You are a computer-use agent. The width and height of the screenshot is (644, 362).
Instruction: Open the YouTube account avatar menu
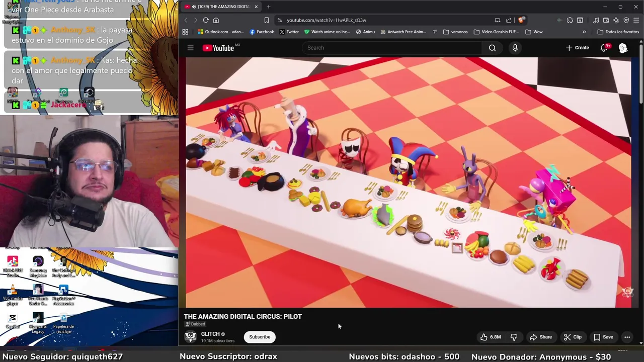tap(623, 48)
